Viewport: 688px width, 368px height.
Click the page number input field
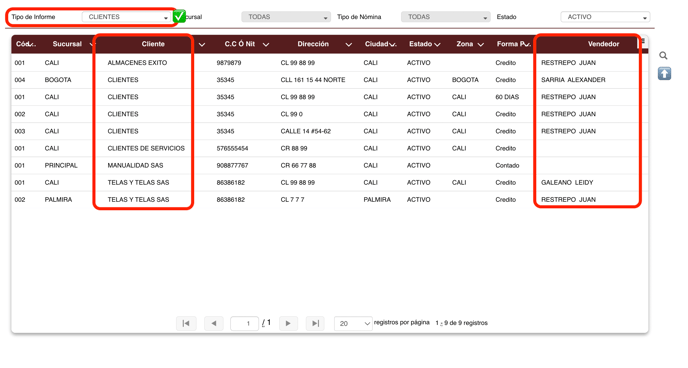244,323
